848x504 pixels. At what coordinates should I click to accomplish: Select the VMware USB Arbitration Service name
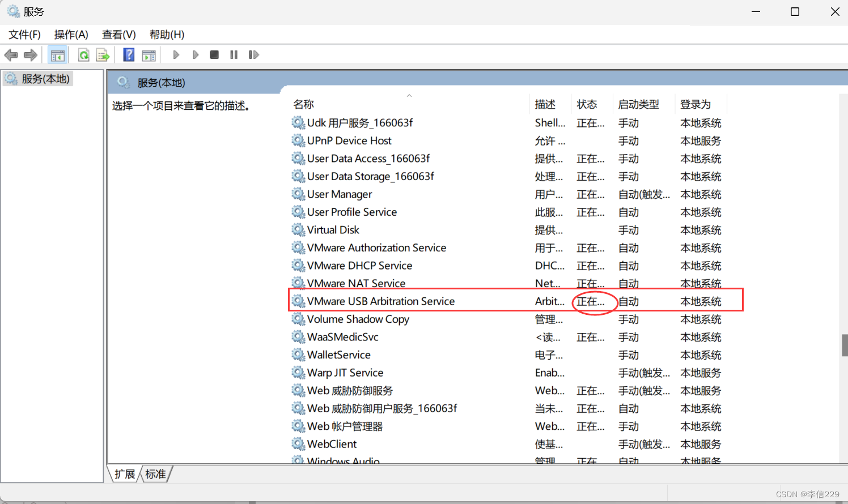coord(381,301)
